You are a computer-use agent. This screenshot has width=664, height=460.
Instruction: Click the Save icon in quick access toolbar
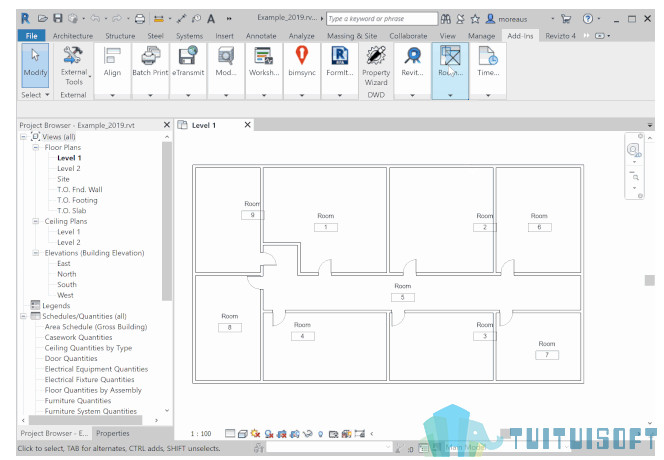(x=58, y=18)
